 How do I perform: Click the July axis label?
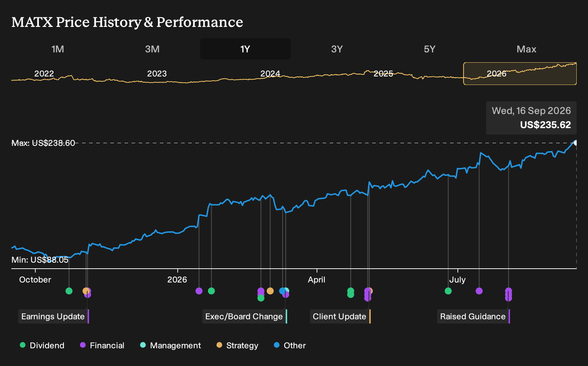pos(457,280)
